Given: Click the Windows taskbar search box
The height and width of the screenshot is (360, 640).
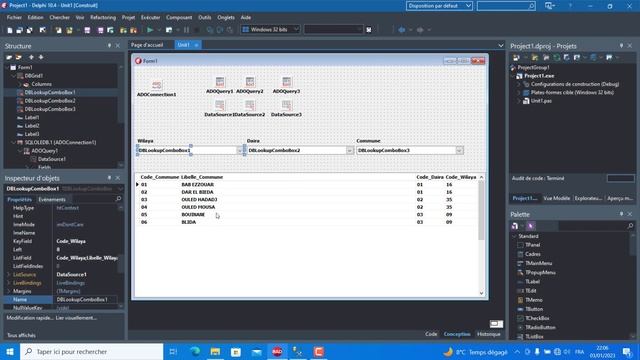Looking at the screenshot, I should click(x=91, y=351).
